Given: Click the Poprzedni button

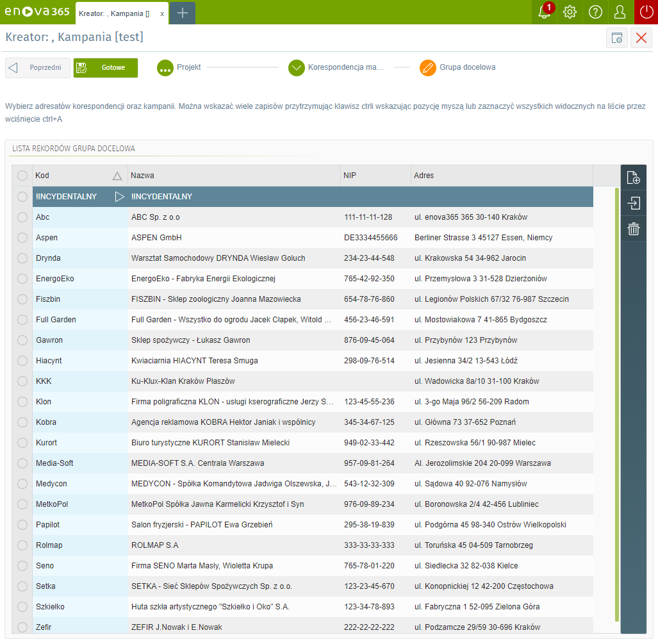Looking at the screenshot, I should point(38,68).
